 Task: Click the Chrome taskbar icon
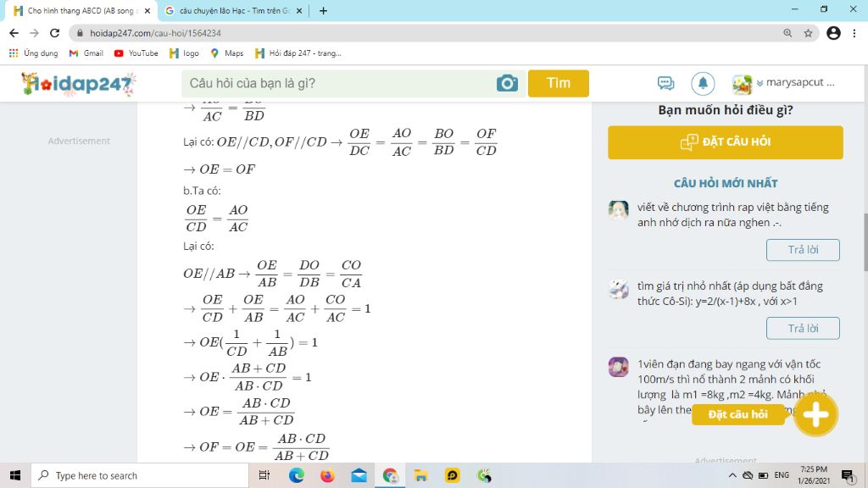click(390, 475)
